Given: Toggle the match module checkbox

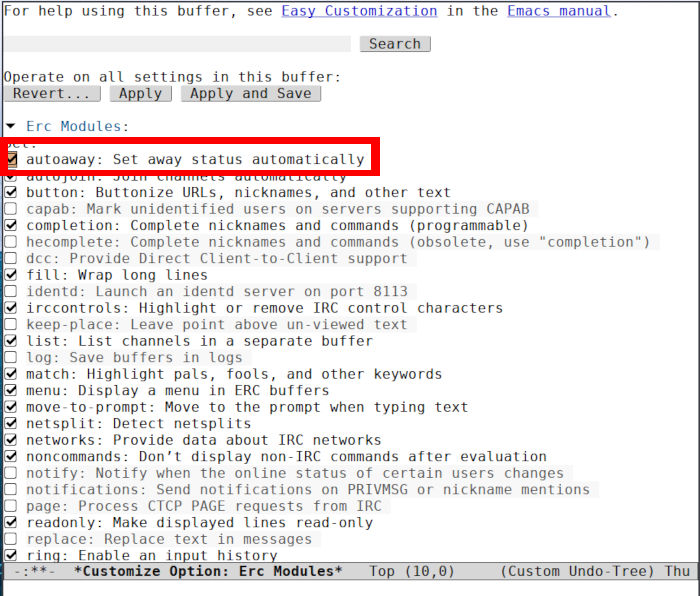Looking at the screenshot, I should (x=11, y=374).
